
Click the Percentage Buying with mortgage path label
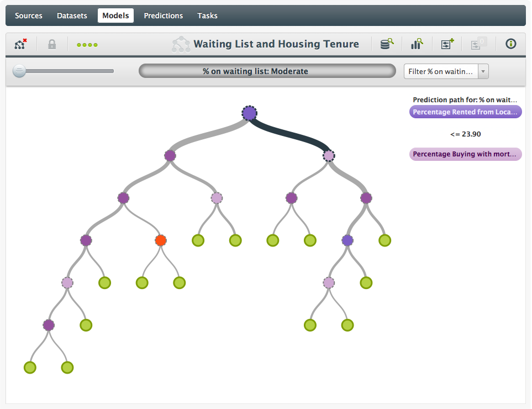point(465,154)
